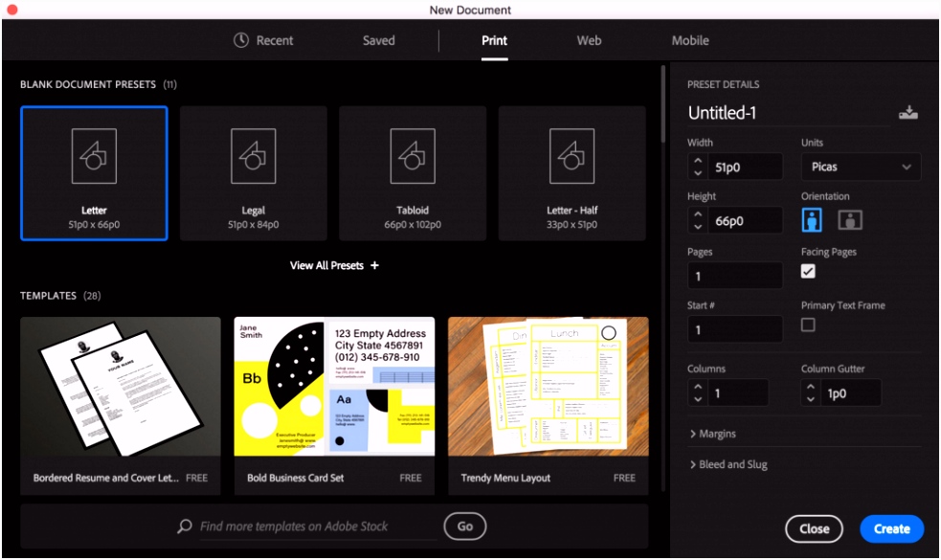
Task: Click the Letter preset page icon
Action: point(94,156)
